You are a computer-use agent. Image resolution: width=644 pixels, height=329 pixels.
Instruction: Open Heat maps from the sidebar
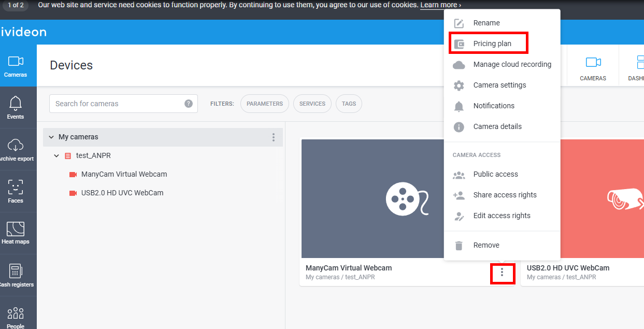coord(16,233)
